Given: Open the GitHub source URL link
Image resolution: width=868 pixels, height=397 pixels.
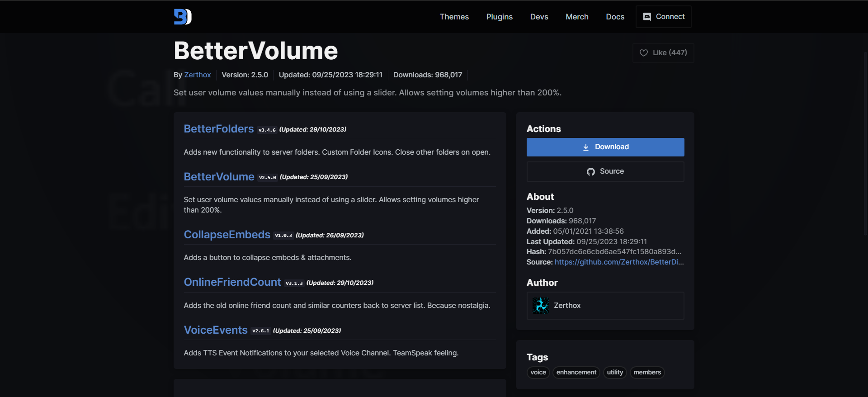Looking at the screenshot, I should click(x=619, y=262).
